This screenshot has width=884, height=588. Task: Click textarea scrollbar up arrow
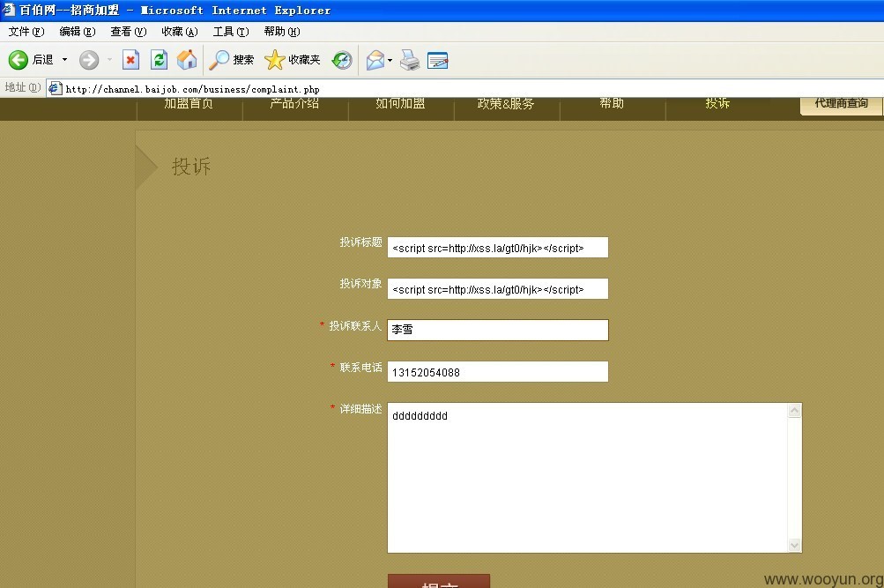point(794,411)
